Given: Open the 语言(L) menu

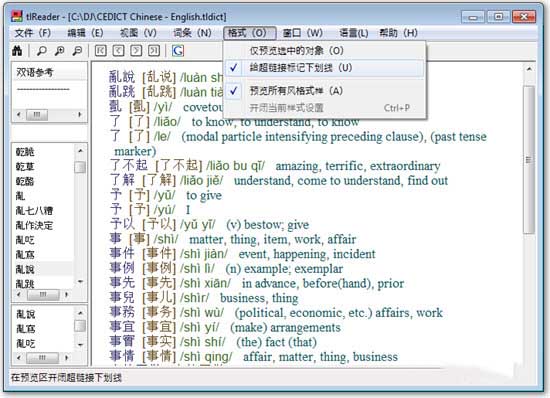Looking at the screenshot, I should [x=354, y=33].
